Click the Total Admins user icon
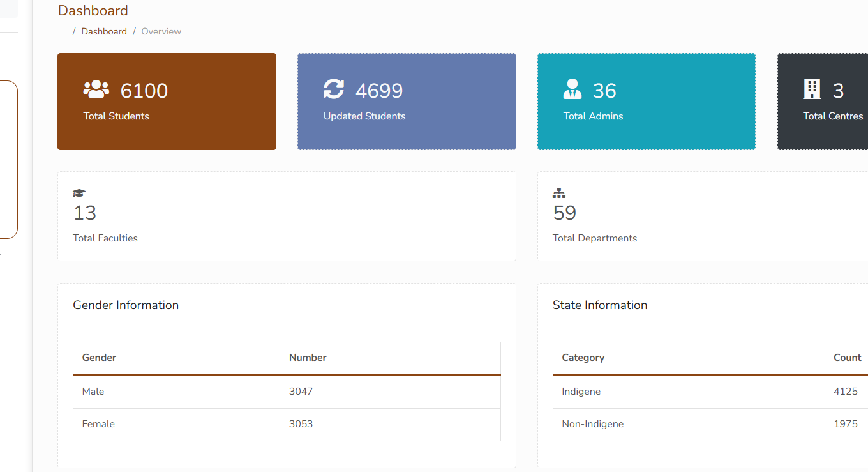Screen dimensions: 868x472 572,89
